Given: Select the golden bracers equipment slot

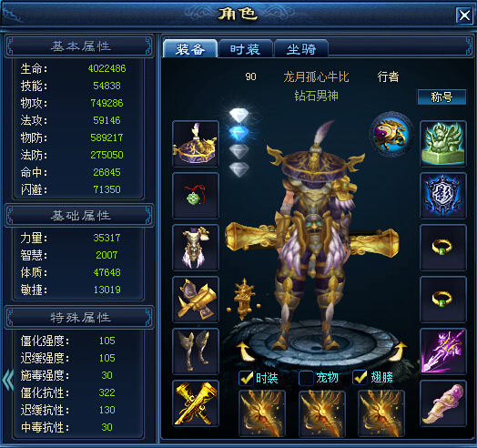Looking at the screenshot, I should (x=196, y=300).
